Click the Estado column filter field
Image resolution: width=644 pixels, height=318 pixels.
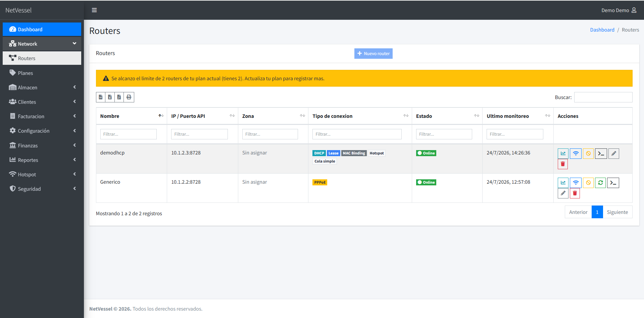pyautogui.click(x=444, y=134)
